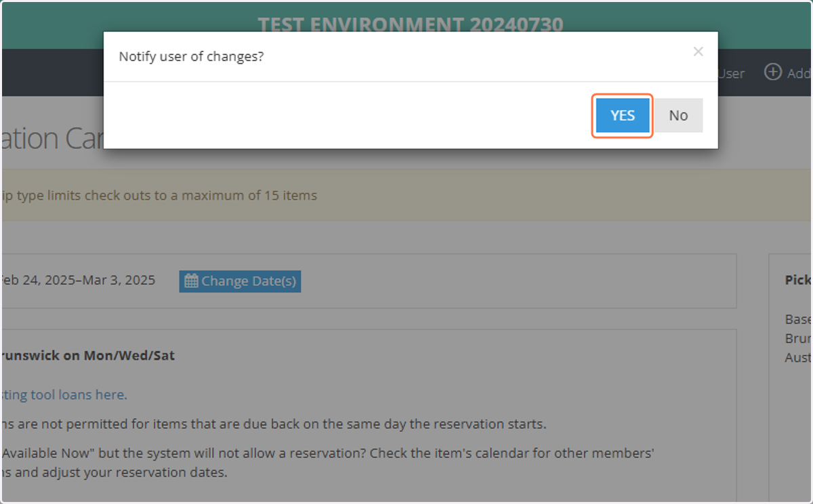The height and width of the screenshot is (504, 813).
Task: Click the Available Now explanation paragraph
Action: [x=327, y=462]
